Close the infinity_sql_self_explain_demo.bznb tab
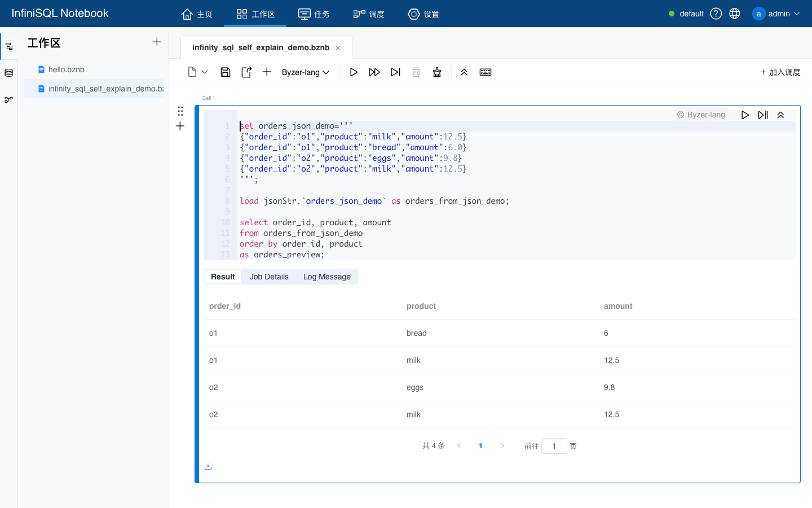The height and width of the screenshot is (508, 812). (338, 48)
